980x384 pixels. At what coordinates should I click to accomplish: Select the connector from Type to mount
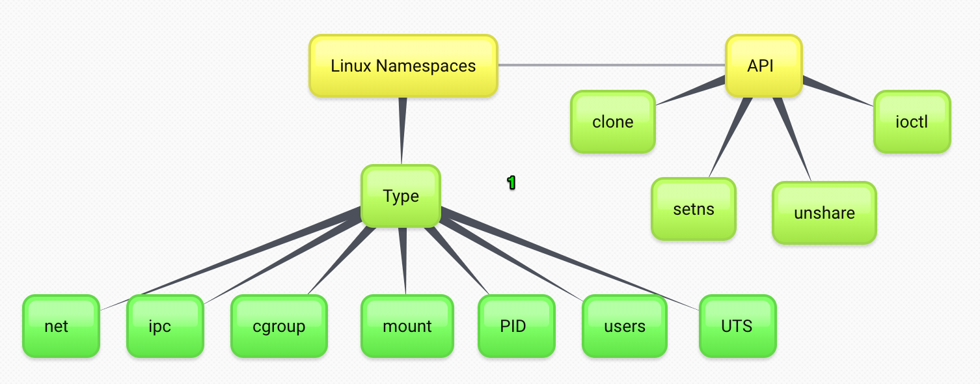403,260
